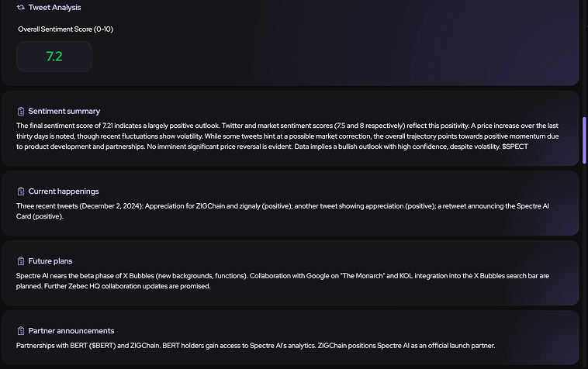Click the Tweet Analysis retweet icon

(x=21, y=8)
